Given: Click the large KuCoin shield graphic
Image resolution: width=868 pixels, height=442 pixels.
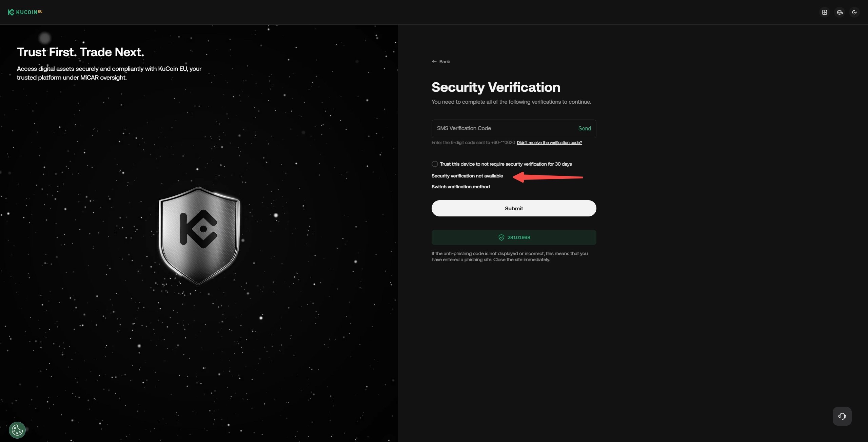Looking at the screenshot, I should tap(199, 235).
